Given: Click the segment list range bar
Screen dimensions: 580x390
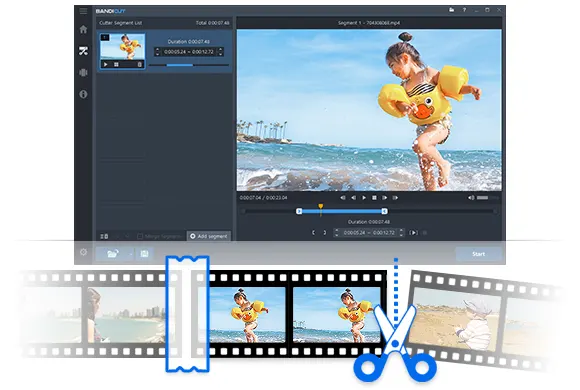Looking at the screenshot, I should click(x=189, y=65).
